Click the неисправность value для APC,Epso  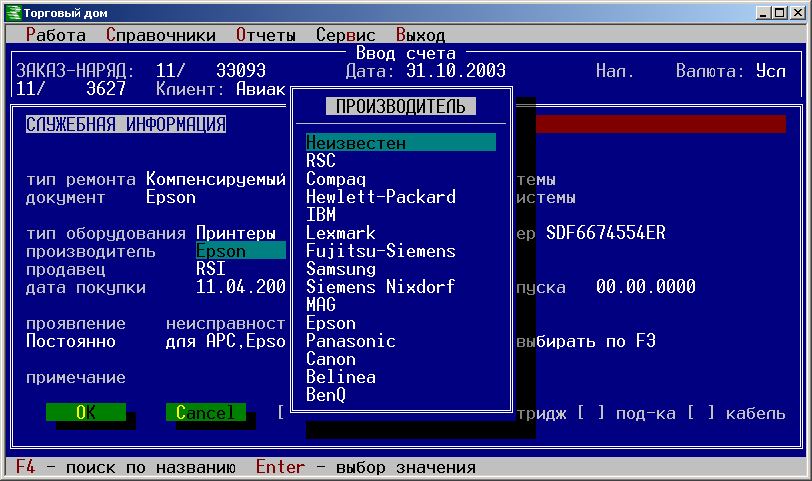coord(226,341)
